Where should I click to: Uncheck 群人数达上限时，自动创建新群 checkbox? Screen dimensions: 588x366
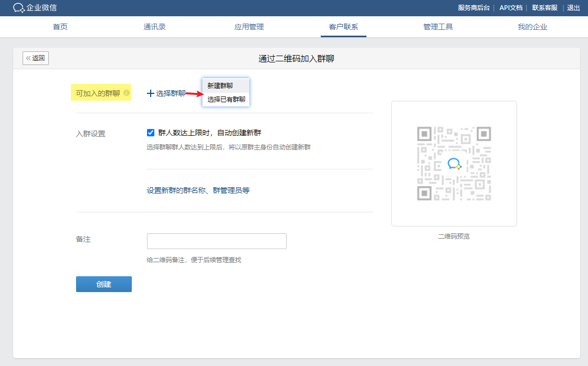(150, 133)
